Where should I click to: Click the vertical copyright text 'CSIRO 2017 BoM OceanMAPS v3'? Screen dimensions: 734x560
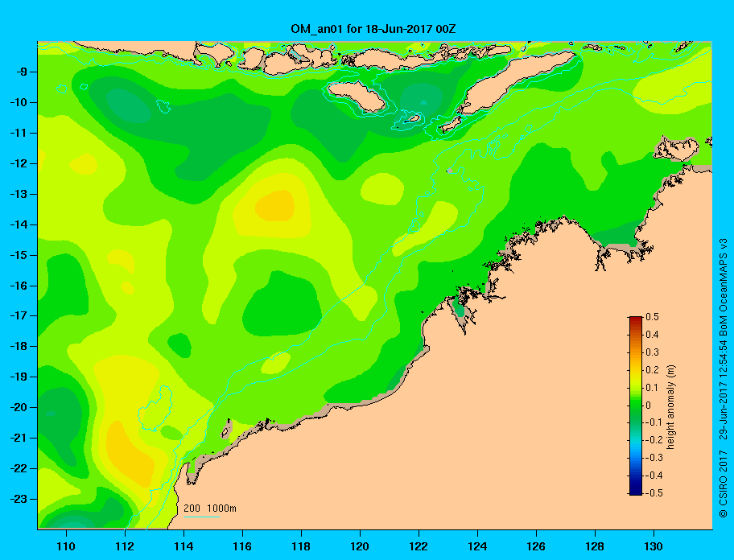coord(724,378)
